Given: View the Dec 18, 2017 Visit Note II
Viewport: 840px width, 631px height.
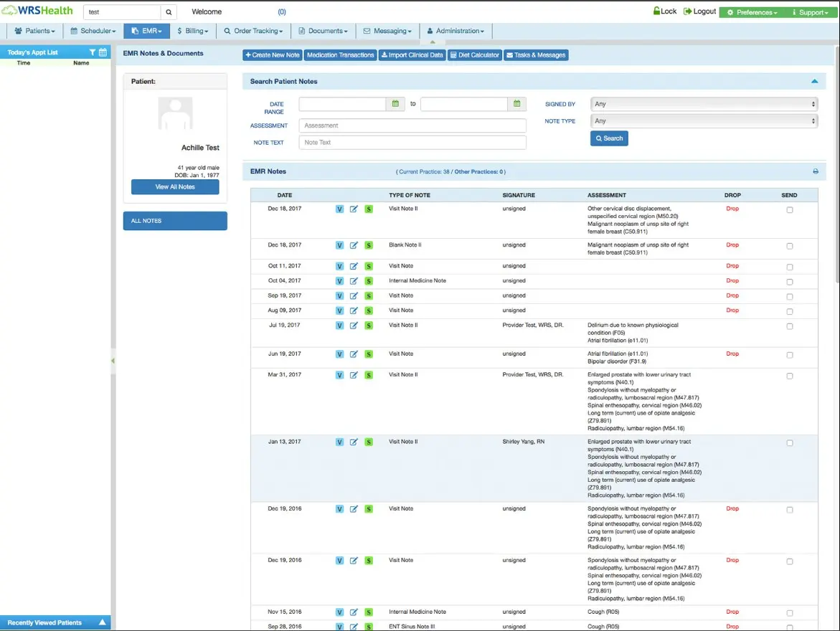Looking at the screenshot, I should 339,209.
